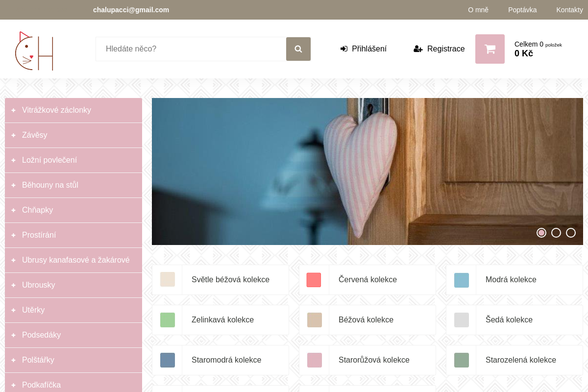Focus the 'Hledáte něco?' search field
The height and width of the screenshot is (392, 588).
(x=191, y=49)
